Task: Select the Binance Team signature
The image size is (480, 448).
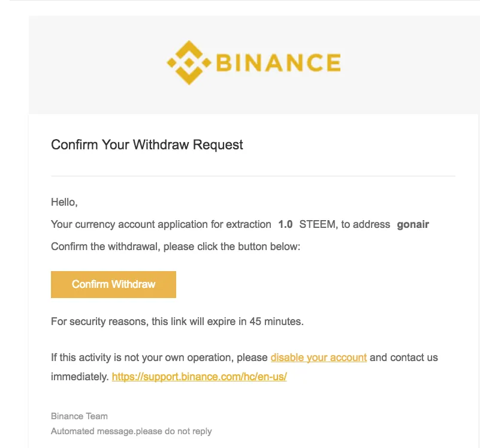Action: point(79,416)
